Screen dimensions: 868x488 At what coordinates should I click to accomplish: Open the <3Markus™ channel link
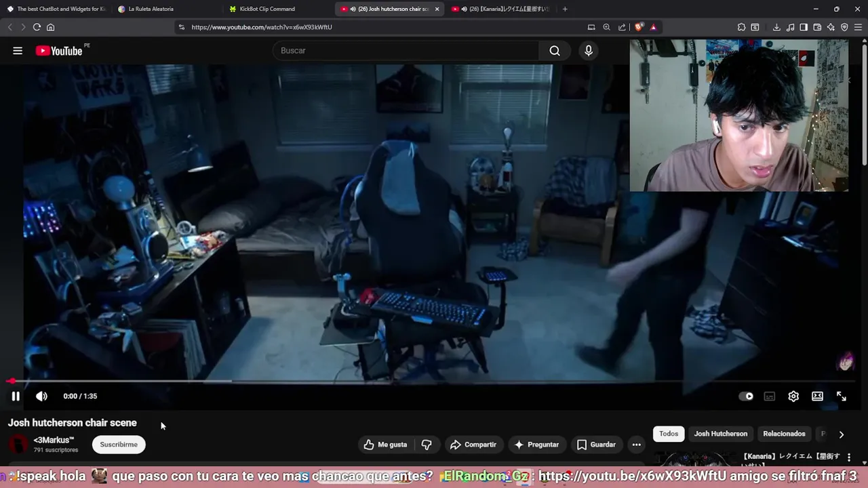point(54,441)
